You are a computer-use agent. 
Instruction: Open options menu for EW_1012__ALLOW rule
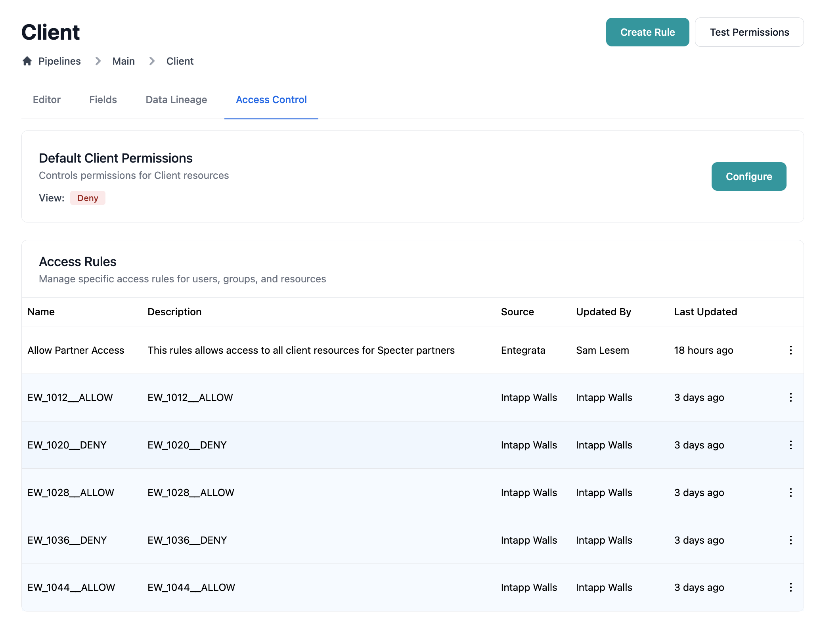pyautogui.click(x=790, y=397)
